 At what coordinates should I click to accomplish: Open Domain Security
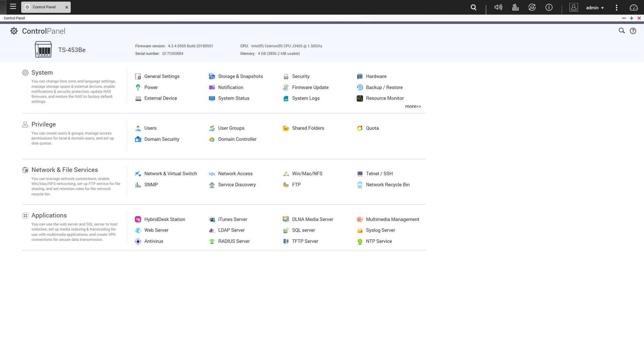pyautogui.click(x=157, y=139)
